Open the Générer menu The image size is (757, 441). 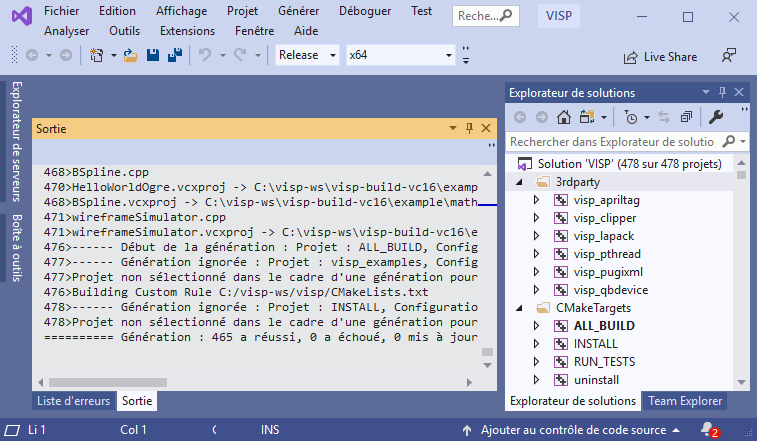[299, 11]
